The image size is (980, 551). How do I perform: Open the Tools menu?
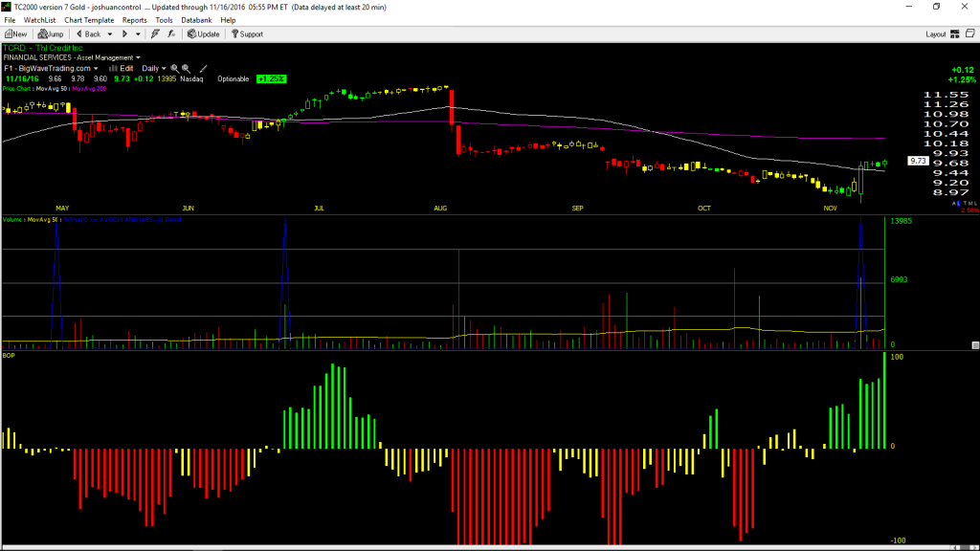pyautogui.click(x=164, y=20)
